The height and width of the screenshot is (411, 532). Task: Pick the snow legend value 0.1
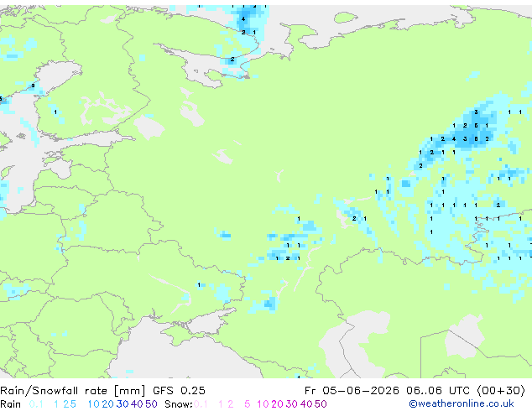click(x=201, y=404)
